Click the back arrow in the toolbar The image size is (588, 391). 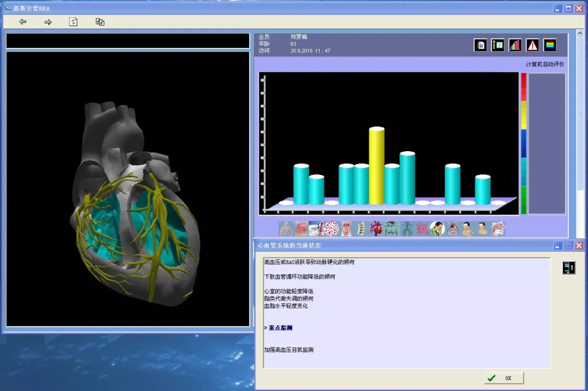tap(23, 22)
